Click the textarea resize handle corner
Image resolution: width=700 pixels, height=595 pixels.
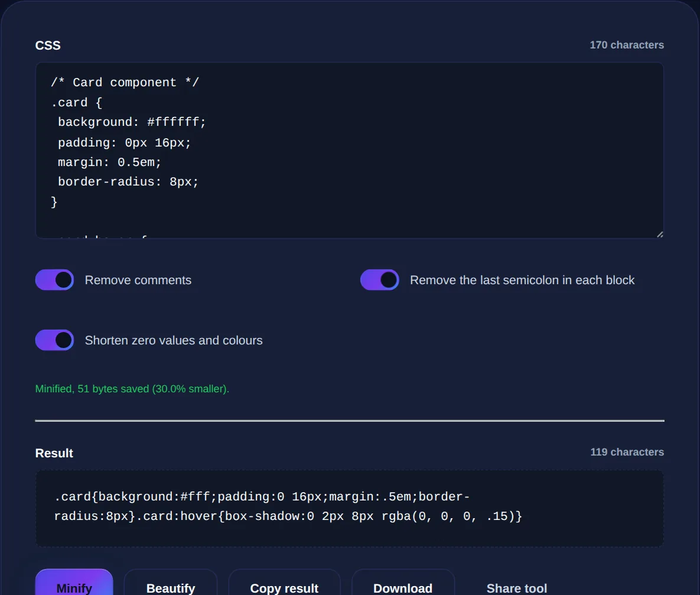pos(660,234)
